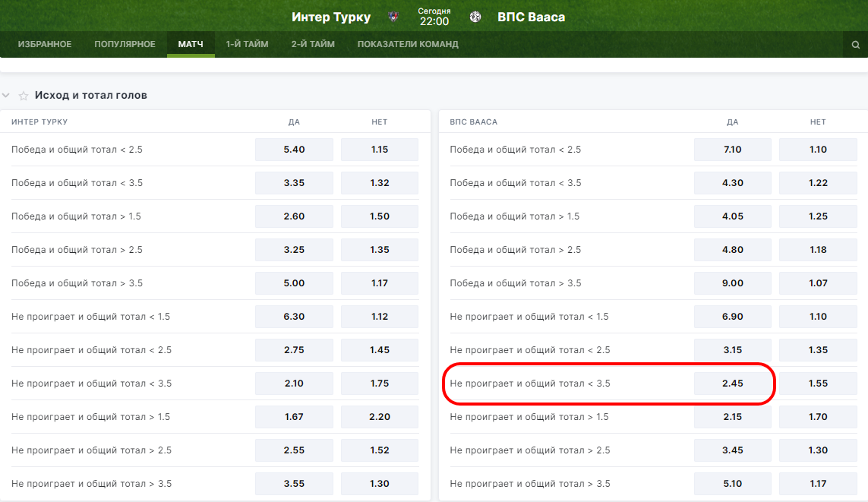Select Интер Турку win and total < 2.5 НЕТ odds 1.15

380,150
